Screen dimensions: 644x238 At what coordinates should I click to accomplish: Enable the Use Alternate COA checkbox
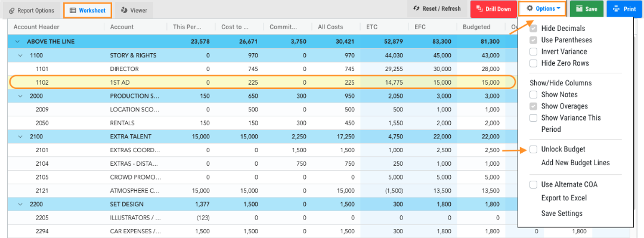[534, 184]
